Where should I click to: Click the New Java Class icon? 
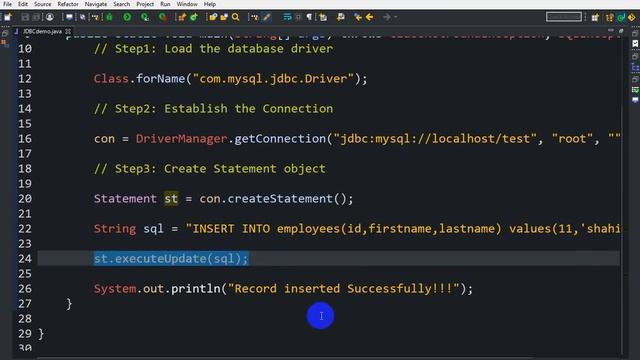point(194,17)
